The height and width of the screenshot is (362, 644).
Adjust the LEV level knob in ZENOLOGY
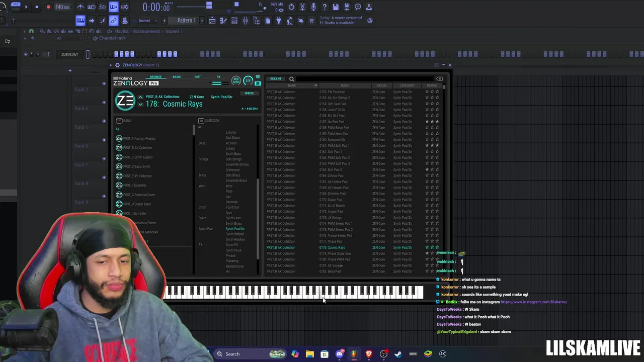click(248, 81)
